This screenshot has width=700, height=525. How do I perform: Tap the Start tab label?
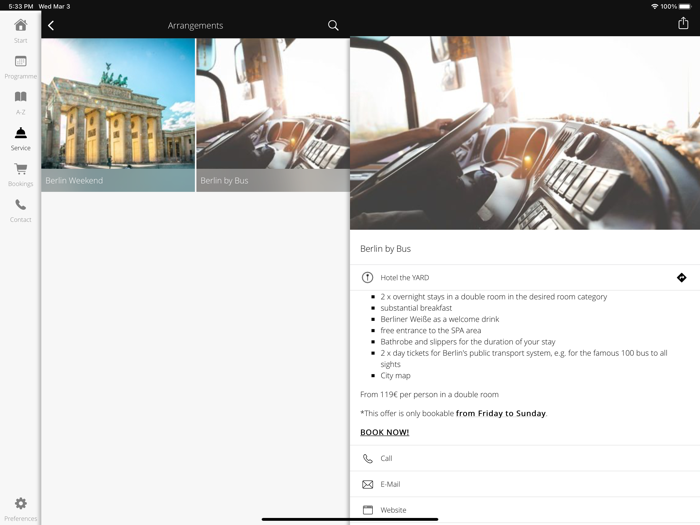21,41
